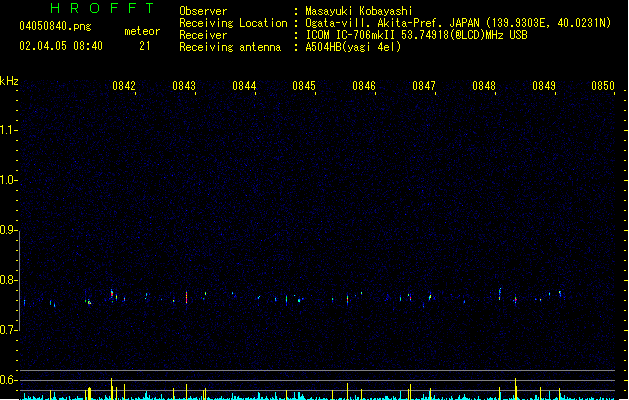Click the date stamp 02.04.05 08:40

(61, 46)
